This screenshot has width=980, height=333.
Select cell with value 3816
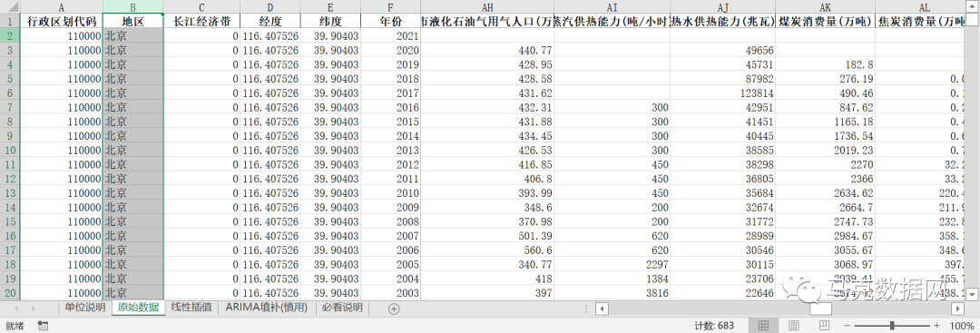(x=612, y=292)
